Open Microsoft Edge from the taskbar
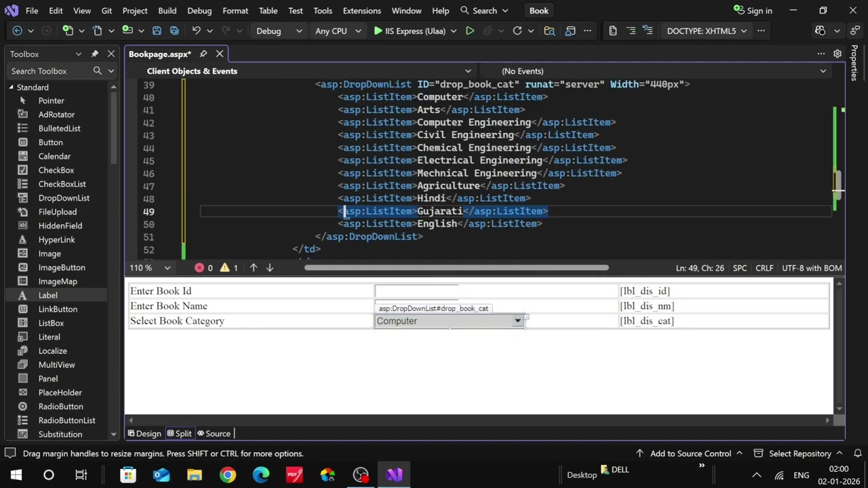Screen dimensions: 868x488 261,474
